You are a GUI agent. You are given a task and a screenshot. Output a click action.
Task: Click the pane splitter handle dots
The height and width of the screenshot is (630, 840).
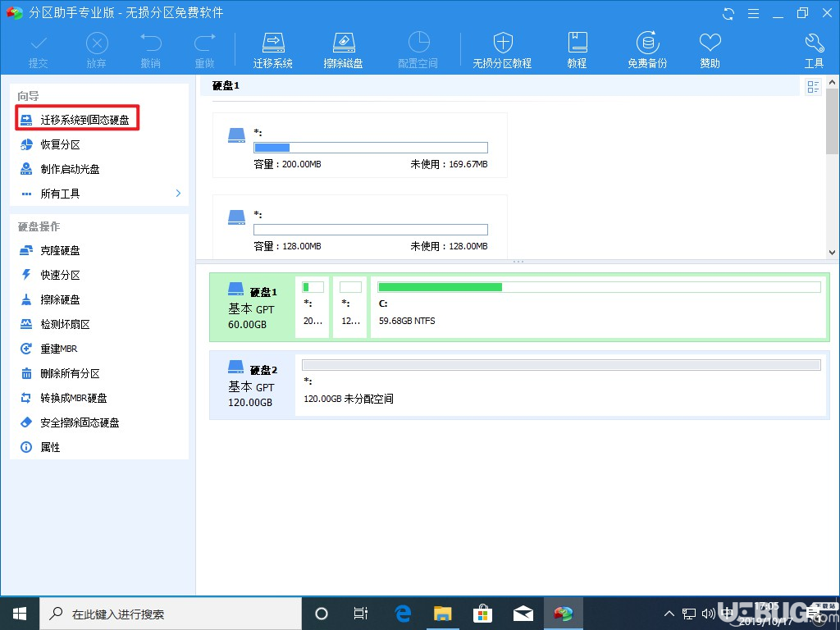518,262
